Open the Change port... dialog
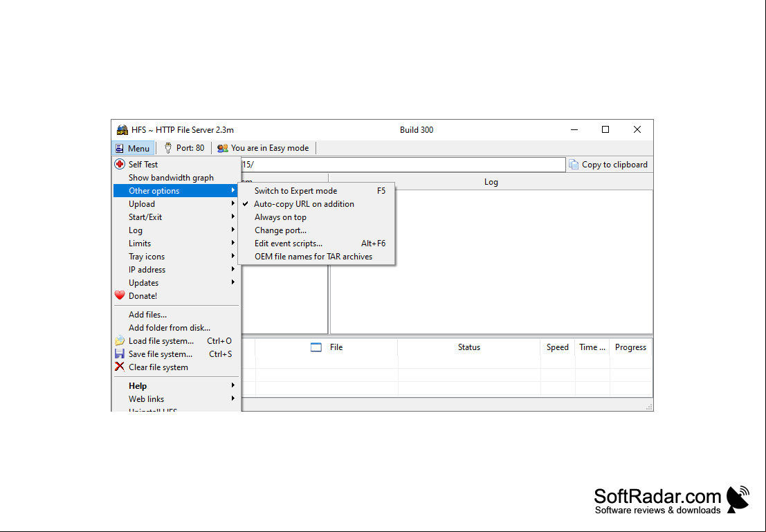The image size is (766, 532). tap(316, 230)
